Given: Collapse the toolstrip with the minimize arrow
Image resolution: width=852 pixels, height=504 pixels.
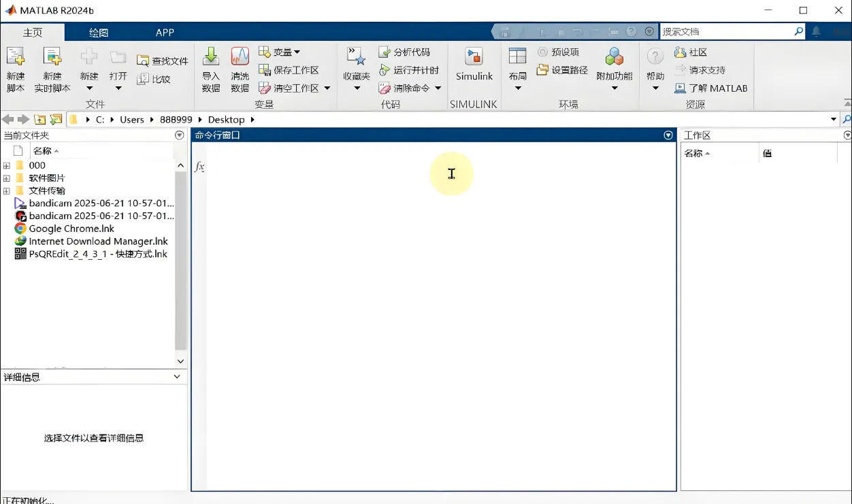Looking at the screenshot, I should 846,103.
